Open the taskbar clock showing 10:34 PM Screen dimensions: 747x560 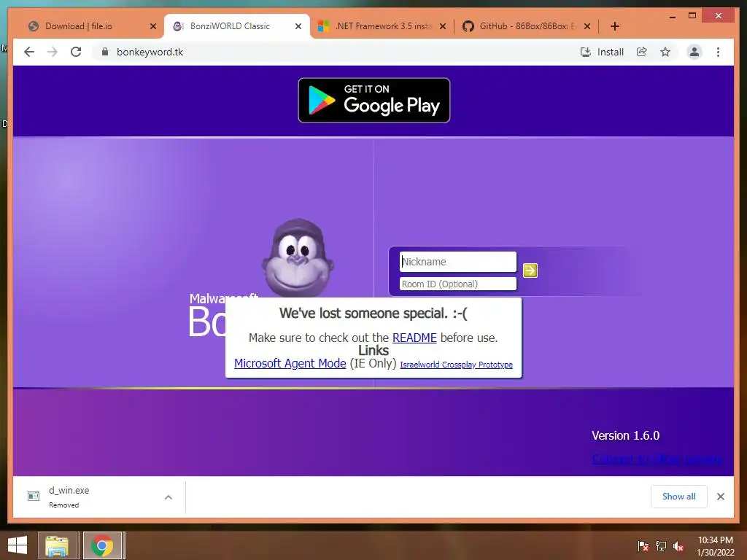[x=716, y=546]
